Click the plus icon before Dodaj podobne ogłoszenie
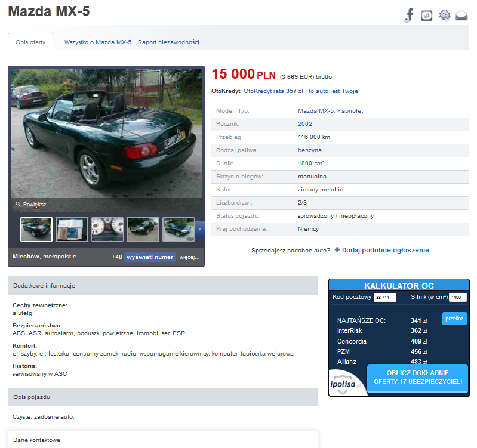Screen dimensions: 477x448 click(337, 250)
